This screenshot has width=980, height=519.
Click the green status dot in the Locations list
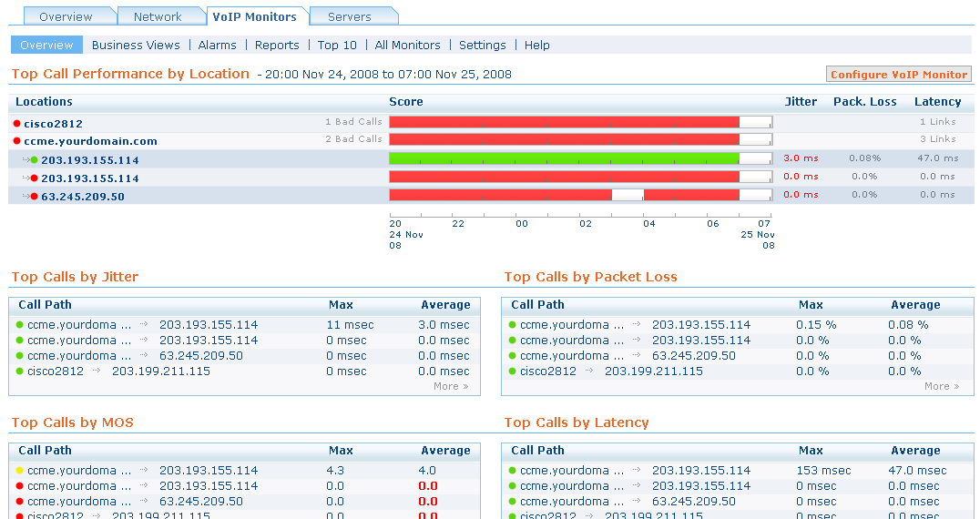point(34,159)
